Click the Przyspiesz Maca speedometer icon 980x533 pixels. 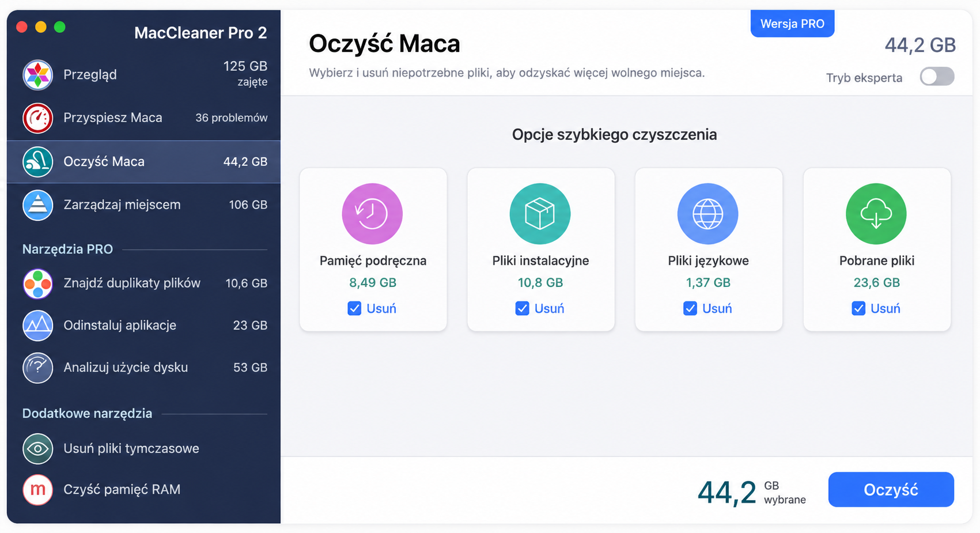point(37,118)
